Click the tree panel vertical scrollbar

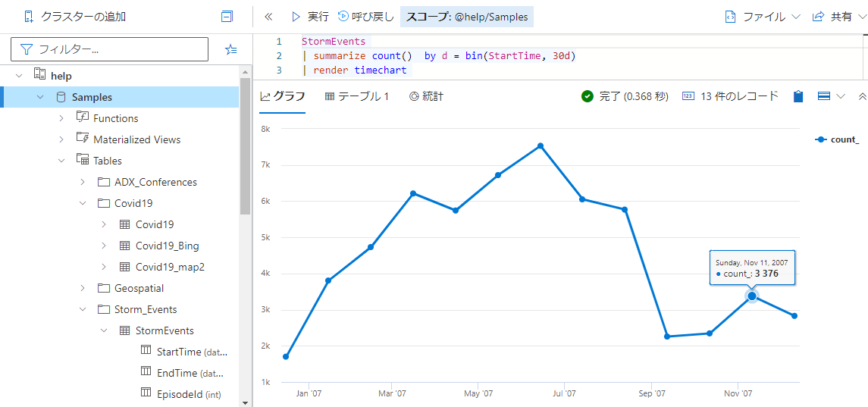pos(245,145)
